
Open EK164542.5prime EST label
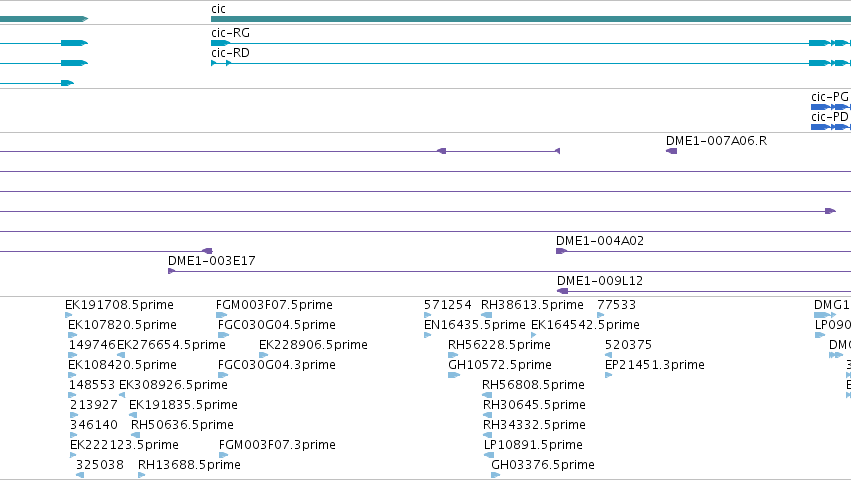[x=585, y=325]
